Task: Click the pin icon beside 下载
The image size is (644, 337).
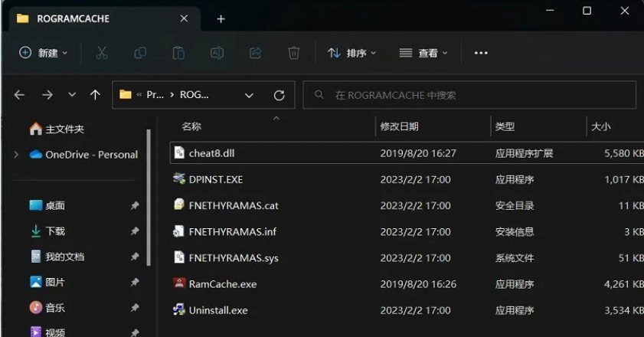Action: pos(135,231)
